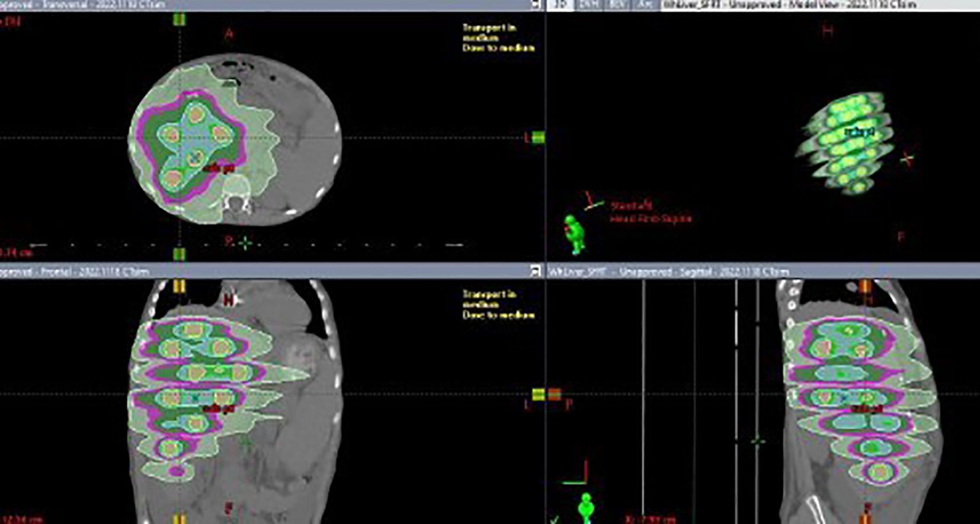
Task: Click the Model View title bar text
Action: (x=789, y=5)
